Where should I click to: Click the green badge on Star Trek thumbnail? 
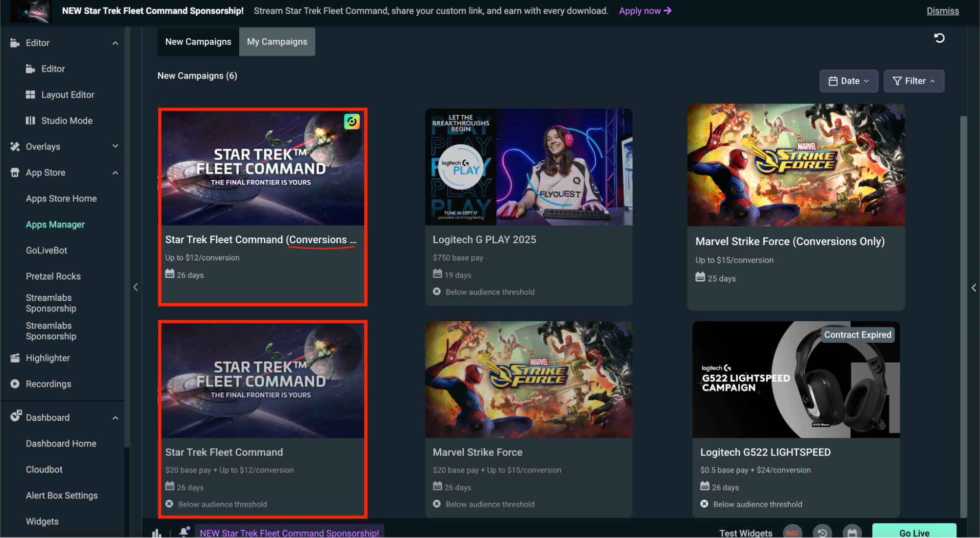pyautogui.click(x=352, y=121)
